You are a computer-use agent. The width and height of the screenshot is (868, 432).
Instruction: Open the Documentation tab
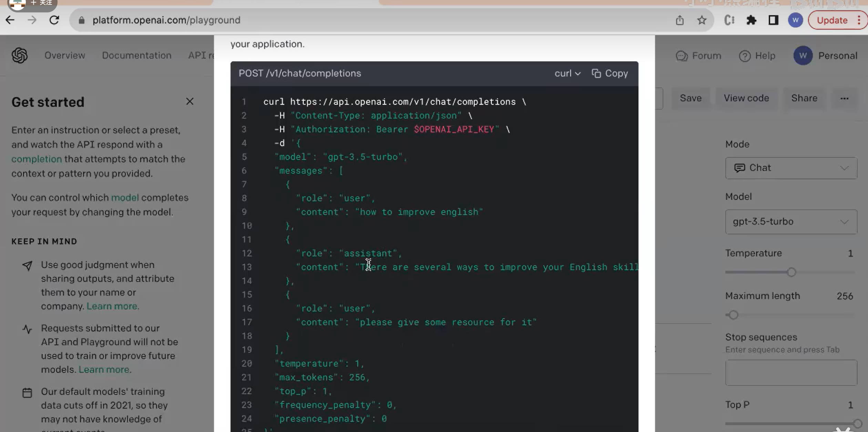click(x=136, y=55)
